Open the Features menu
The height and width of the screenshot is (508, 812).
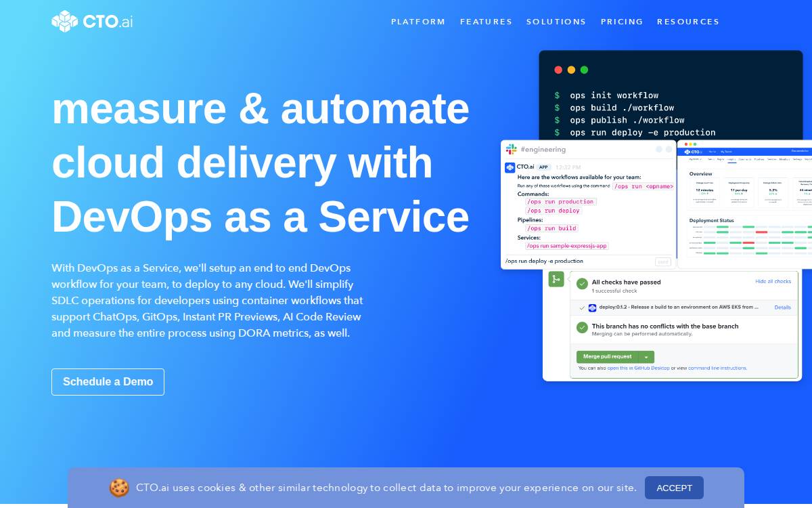[486, 22]
